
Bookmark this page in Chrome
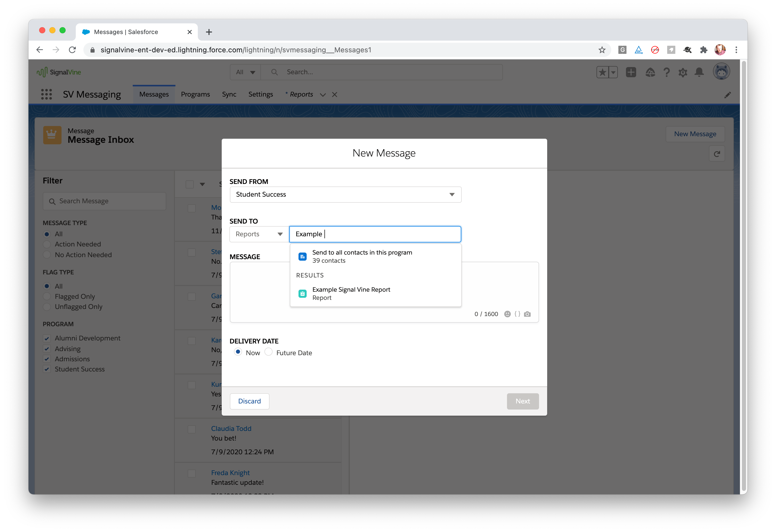[x=602, y=50]
